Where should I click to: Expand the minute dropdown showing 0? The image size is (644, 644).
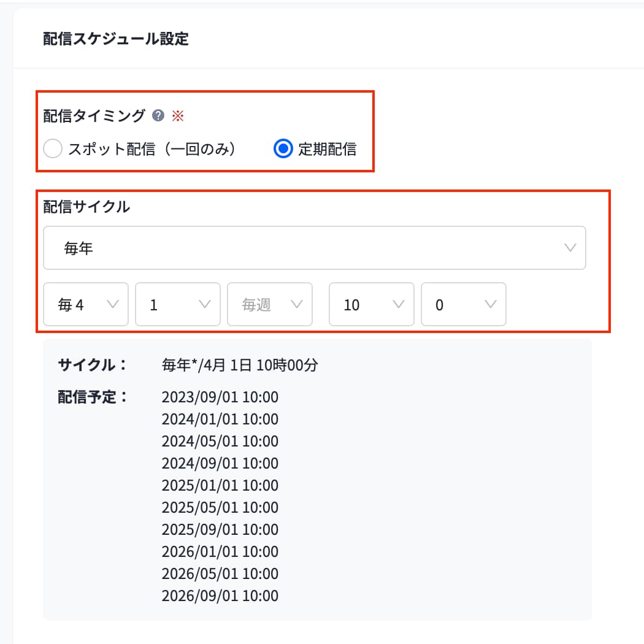[x=463, y=304]
